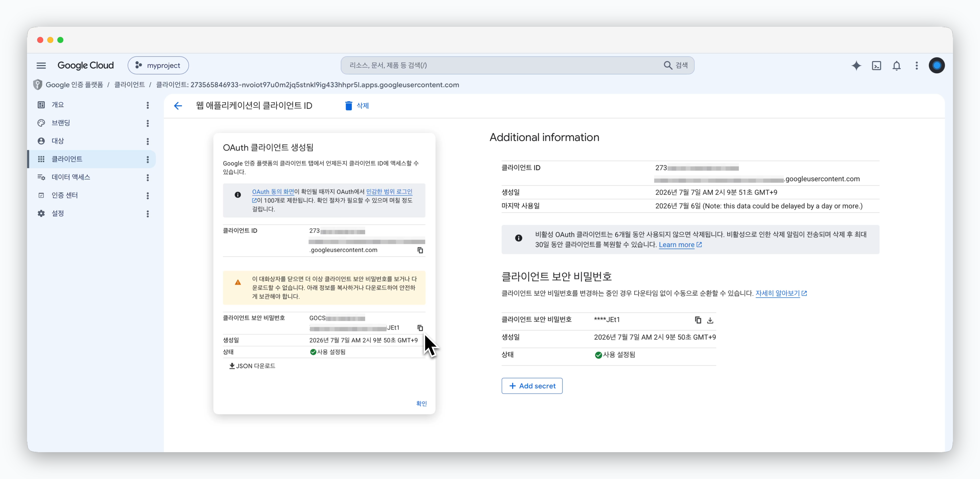Click the 대상 person icon
The image size is (980, 479).
tap(41, 141)
